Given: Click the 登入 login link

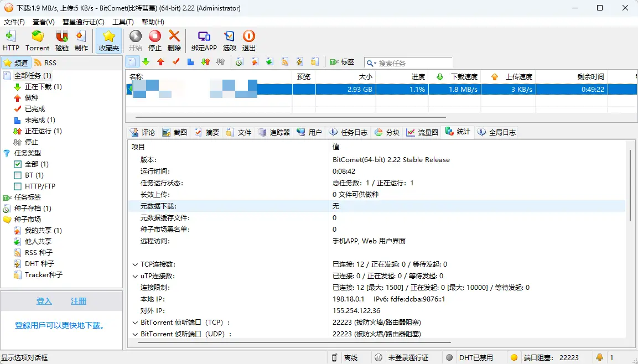Looking at the screenshot, I should 44,301.
